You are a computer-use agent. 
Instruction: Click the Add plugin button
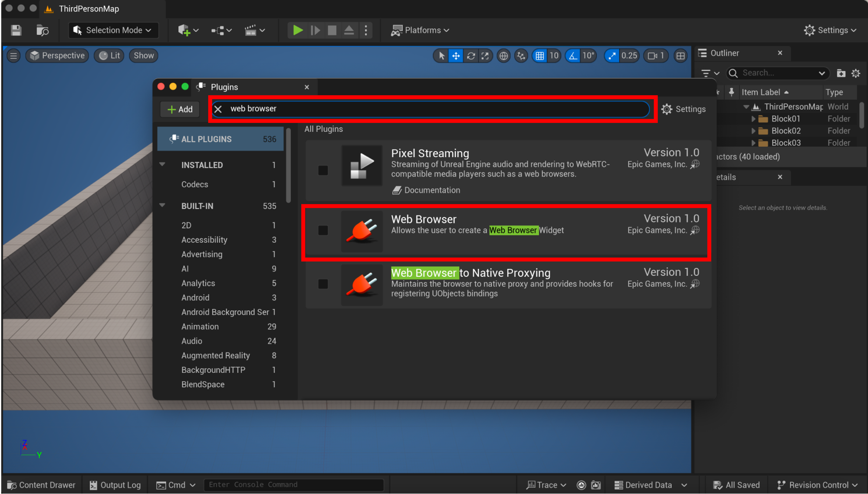point(179,109)
